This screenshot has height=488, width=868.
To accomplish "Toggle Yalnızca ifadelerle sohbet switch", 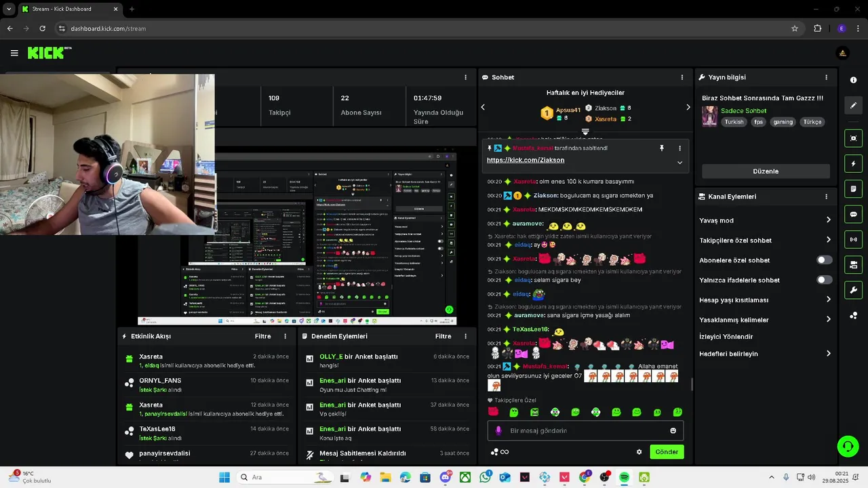I will click(824, 280).
